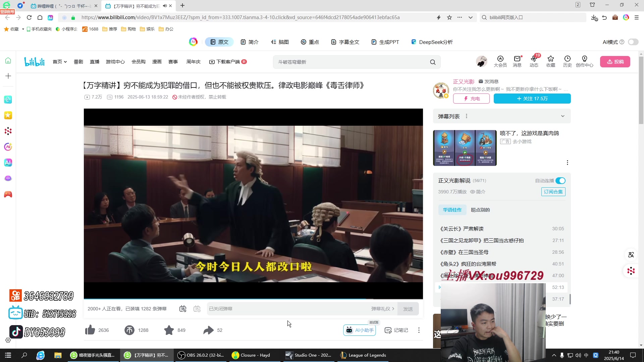The height and width of the screenshot is (362, 644).
Task: Open 收藏 favorites icon in header
Action: click(550, 61)
